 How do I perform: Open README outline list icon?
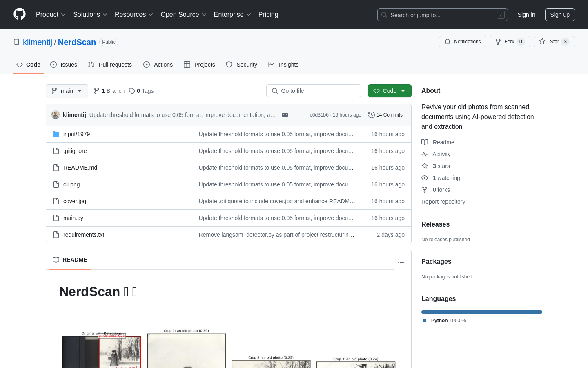pyautogui.click(x=401, y=260)
